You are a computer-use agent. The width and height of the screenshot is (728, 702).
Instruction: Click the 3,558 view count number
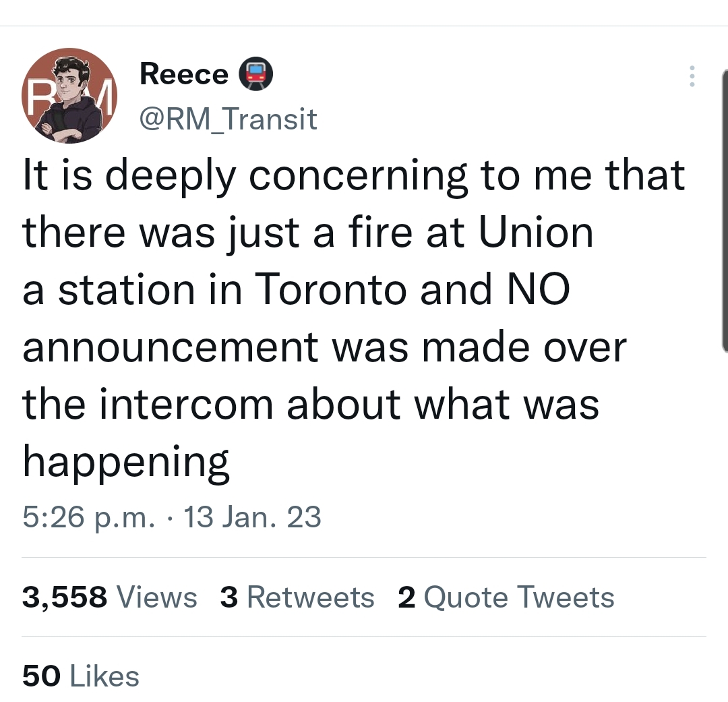coord(65,597)
